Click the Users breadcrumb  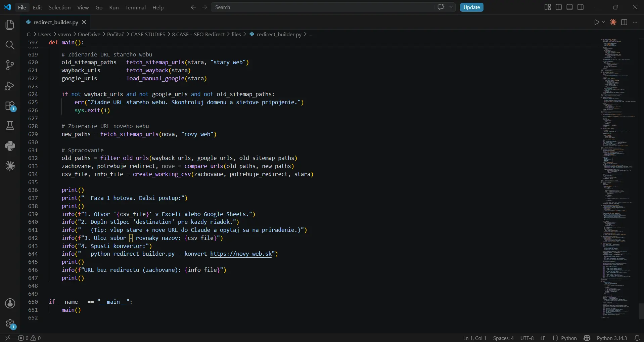[x=45, y=34]
